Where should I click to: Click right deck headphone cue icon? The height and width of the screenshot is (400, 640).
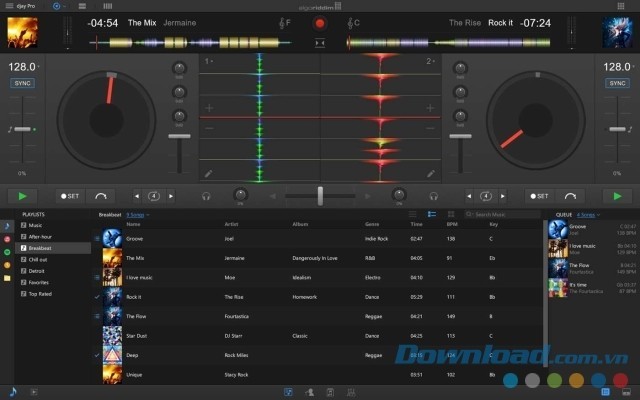[433, 196]
